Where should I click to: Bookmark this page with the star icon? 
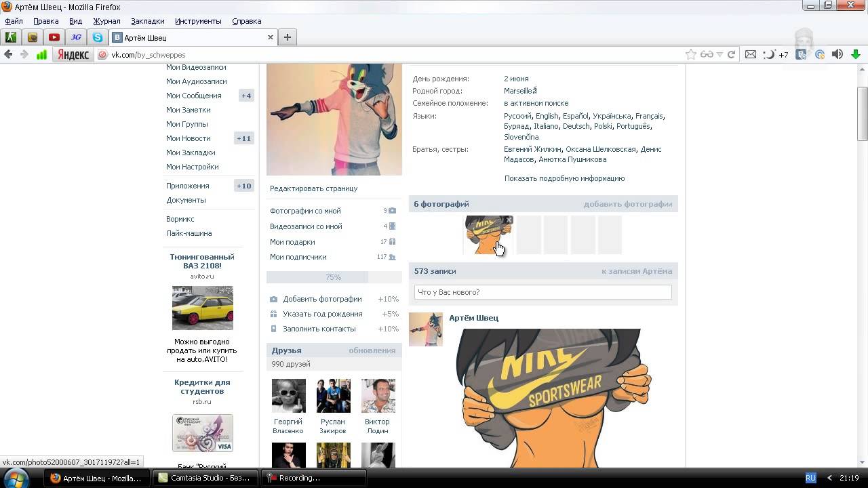tap(690, 55)
